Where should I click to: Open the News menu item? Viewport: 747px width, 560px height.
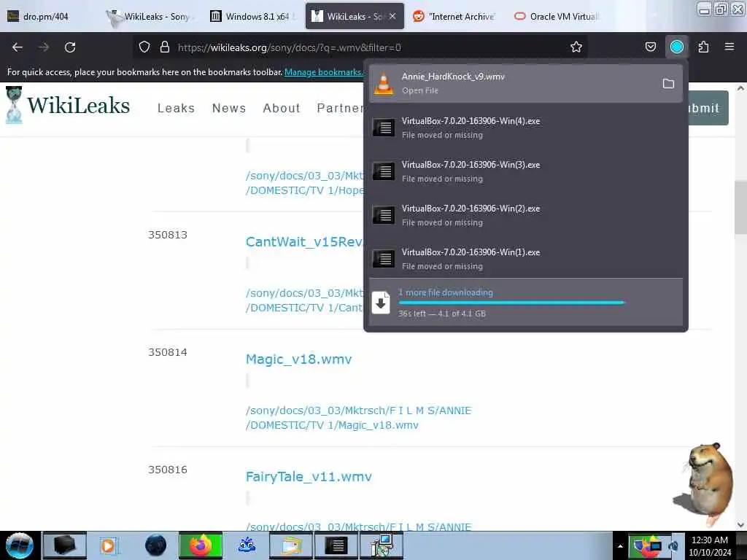[229, 108]
